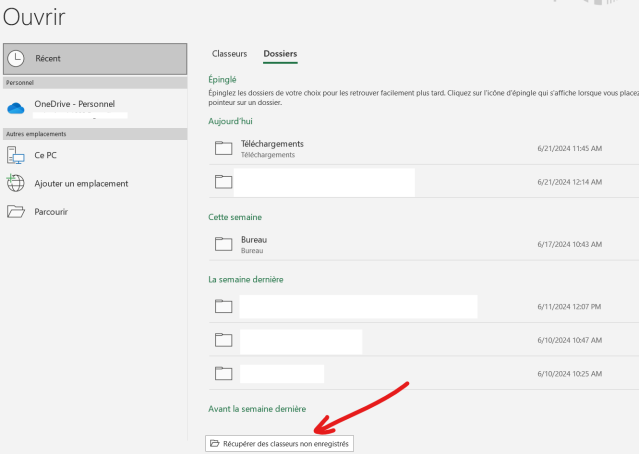Click the folder icon beside Bureau
This screenshot has height=454, width=639.
click(223, 244)
